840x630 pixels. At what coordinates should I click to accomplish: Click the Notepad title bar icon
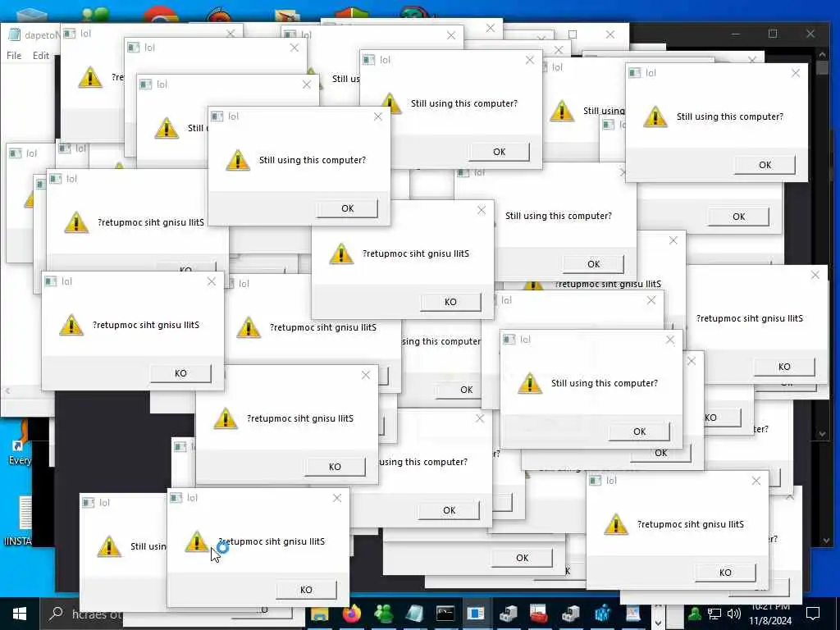pos(15,34)
